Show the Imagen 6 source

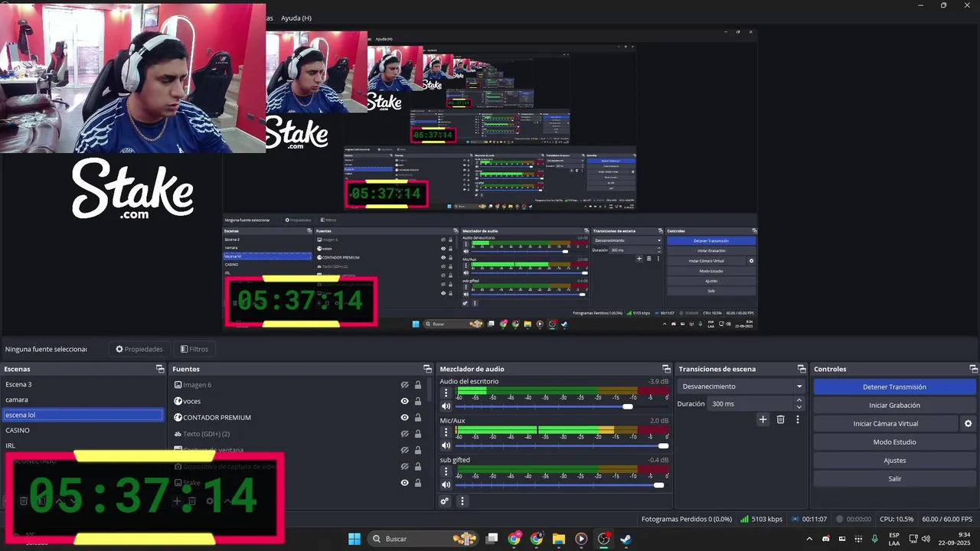405,385
